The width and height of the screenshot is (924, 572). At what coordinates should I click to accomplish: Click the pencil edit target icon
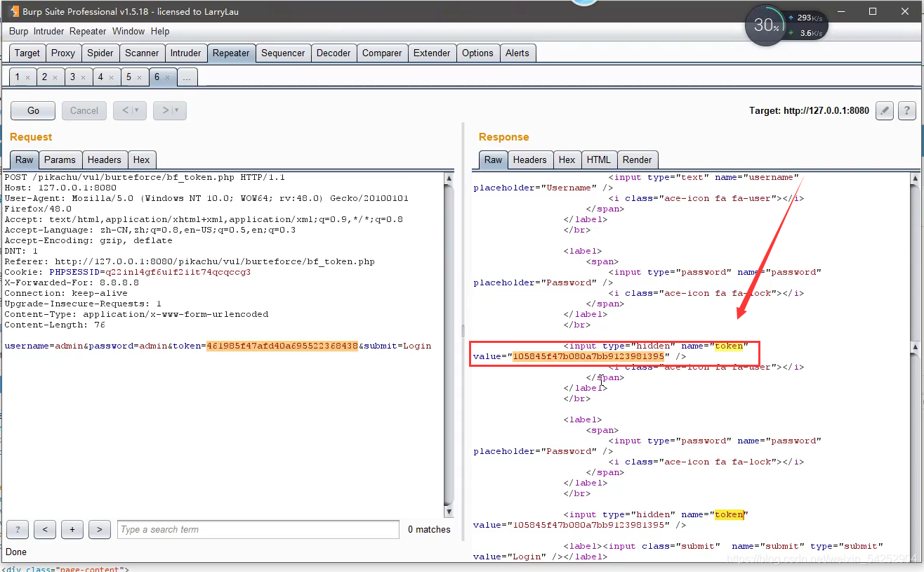click(885, 110)
